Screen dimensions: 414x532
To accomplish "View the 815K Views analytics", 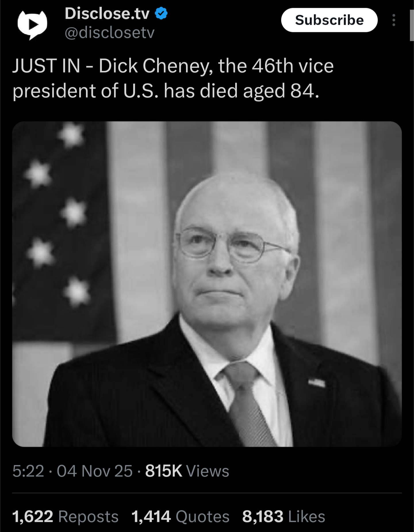I will [187, 471].
